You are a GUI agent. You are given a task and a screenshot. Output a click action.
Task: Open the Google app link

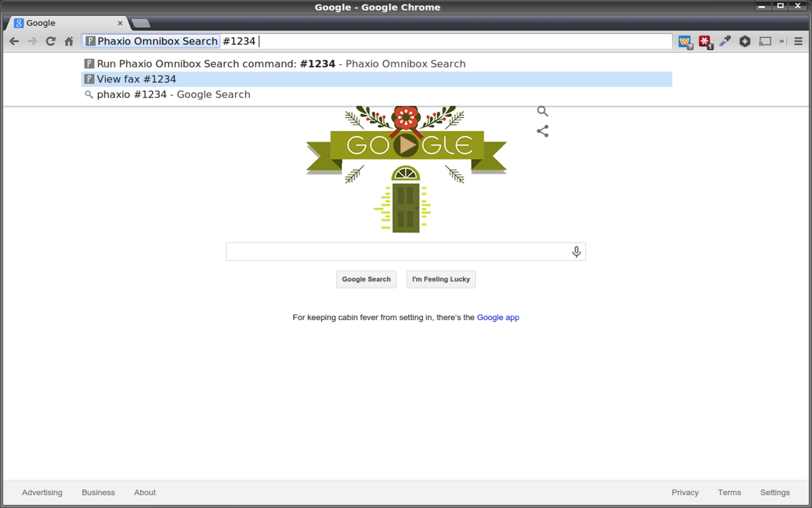(x=498, y=317)
